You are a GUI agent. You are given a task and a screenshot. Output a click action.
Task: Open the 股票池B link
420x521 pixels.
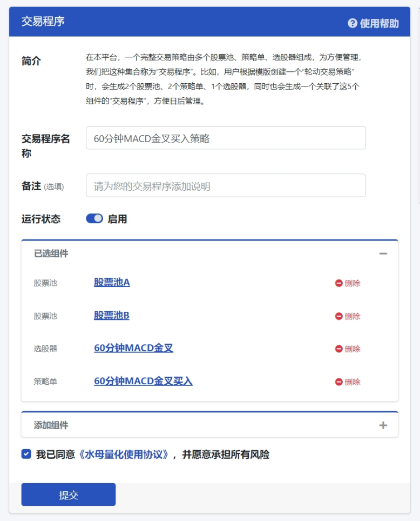[x=111, y=316]
